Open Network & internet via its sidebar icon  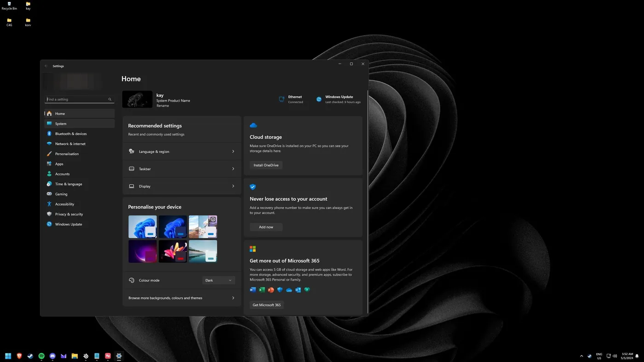(49, 144)
